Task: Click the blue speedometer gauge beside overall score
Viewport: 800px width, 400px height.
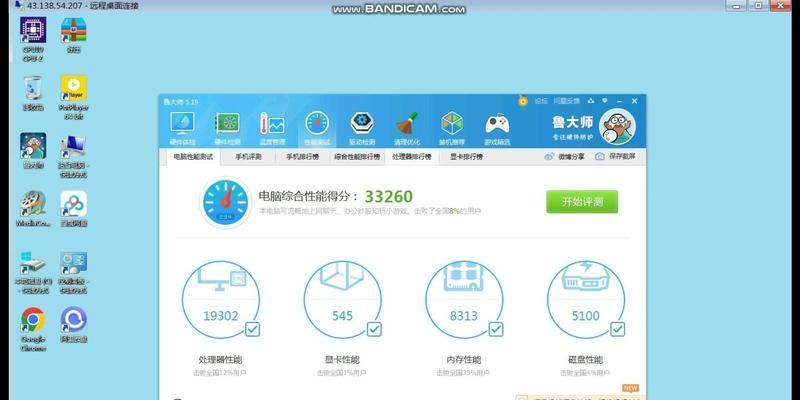Action: (225, 202)
